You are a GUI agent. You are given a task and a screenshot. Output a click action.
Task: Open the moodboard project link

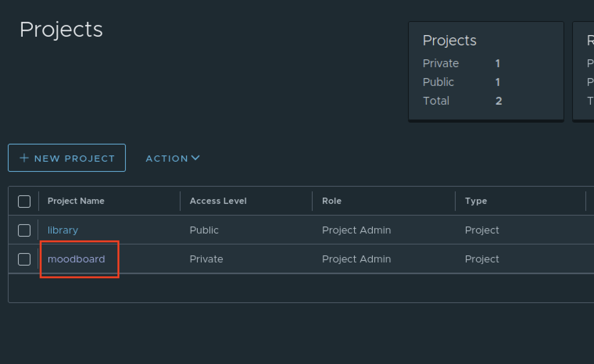point(76,259)
